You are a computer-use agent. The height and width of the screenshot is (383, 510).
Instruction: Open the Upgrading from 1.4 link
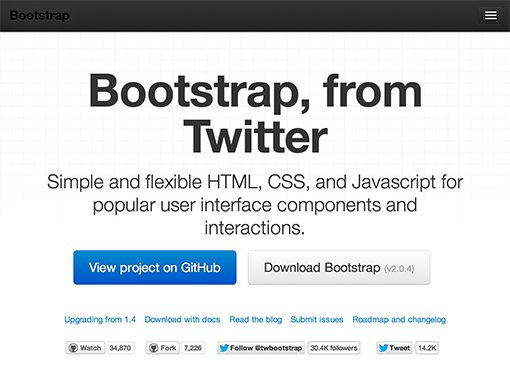100,319
